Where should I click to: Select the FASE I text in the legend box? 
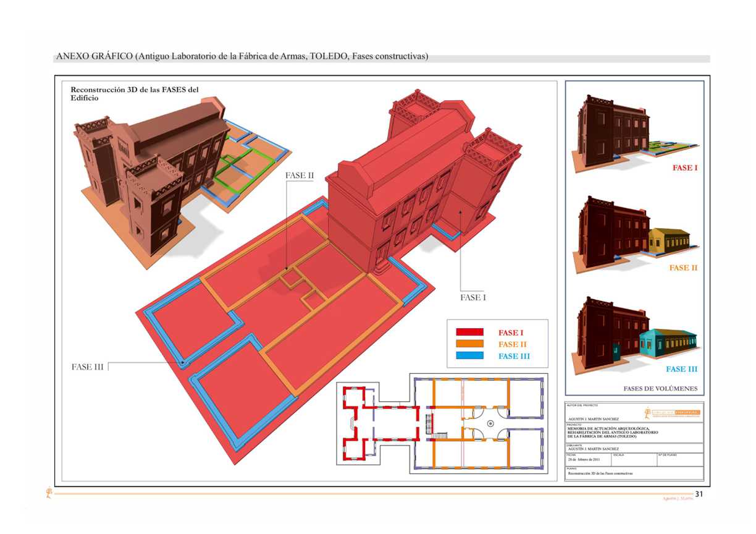click(x=511, y=333)
